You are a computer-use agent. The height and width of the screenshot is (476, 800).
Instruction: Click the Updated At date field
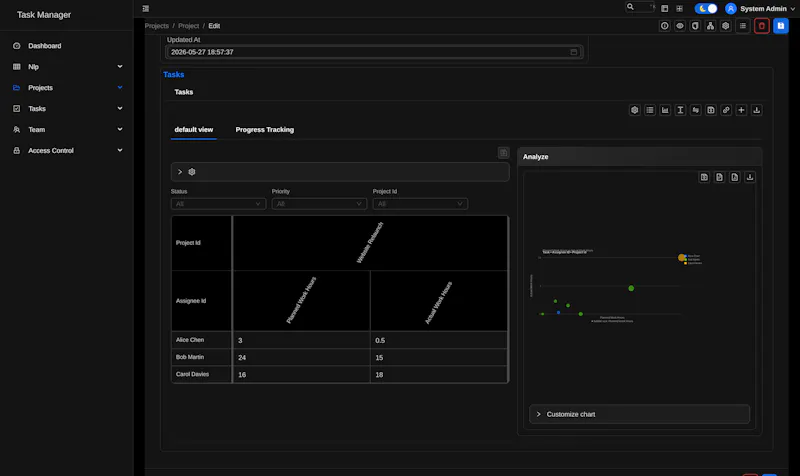[x=374, y=52]
